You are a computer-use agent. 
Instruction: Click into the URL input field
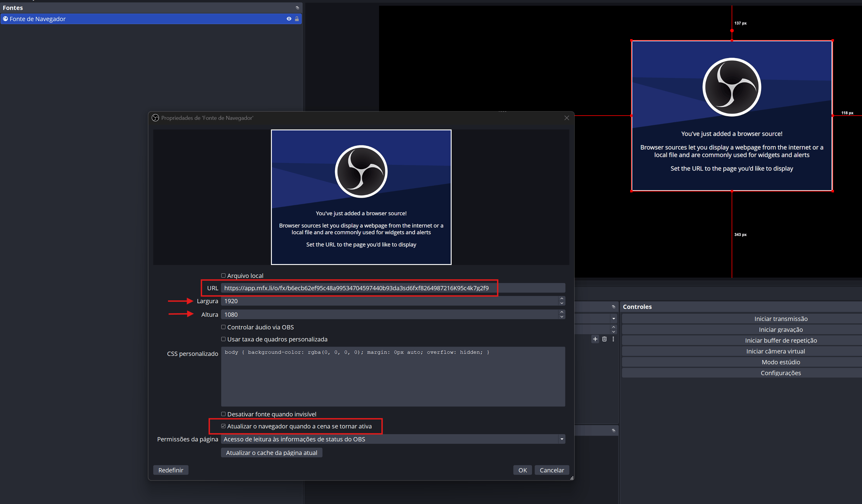click(x=393, y=288)
